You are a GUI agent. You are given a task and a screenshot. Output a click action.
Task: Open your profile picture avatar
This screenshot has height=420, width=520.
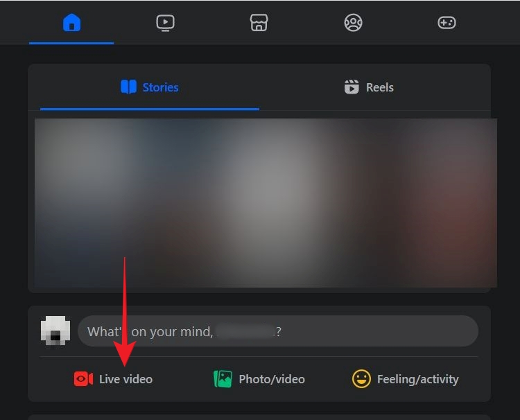(55, 331)
